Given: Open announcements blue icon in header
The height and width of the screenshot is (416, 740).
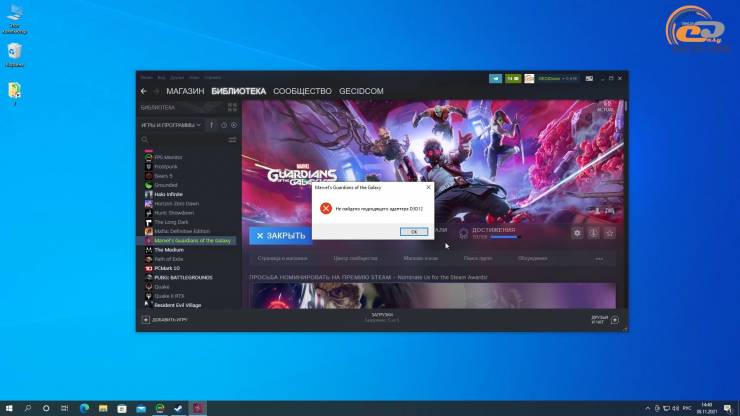Looking at the screenshot, I should point(496,78).
